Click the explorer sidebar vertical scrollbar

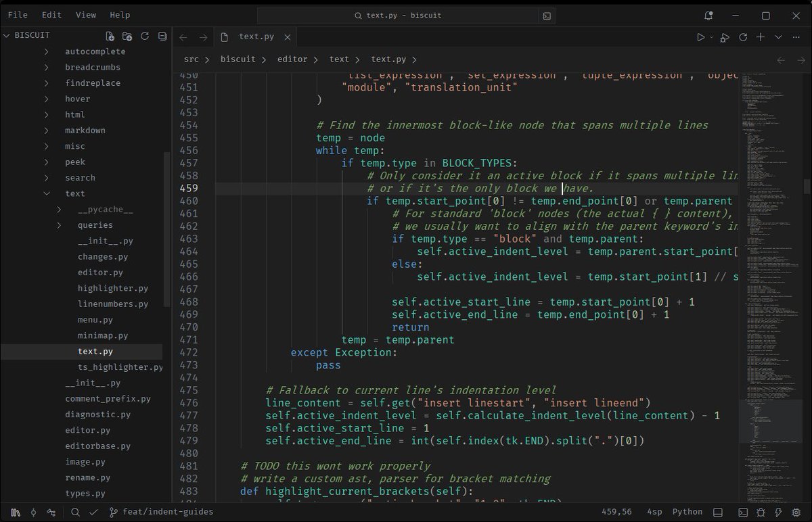[x=167, y=230]
